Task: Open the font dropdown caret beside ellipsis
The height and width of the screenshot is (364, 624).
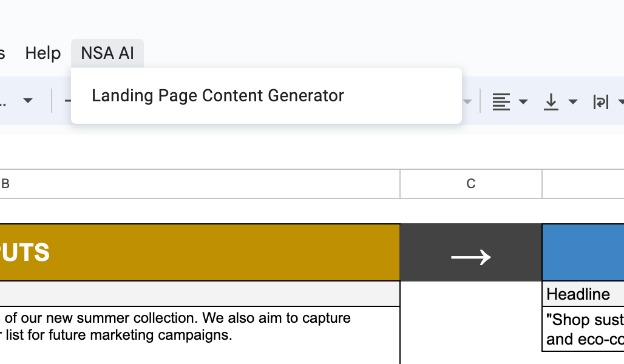Action: click(x=28, y=101)
